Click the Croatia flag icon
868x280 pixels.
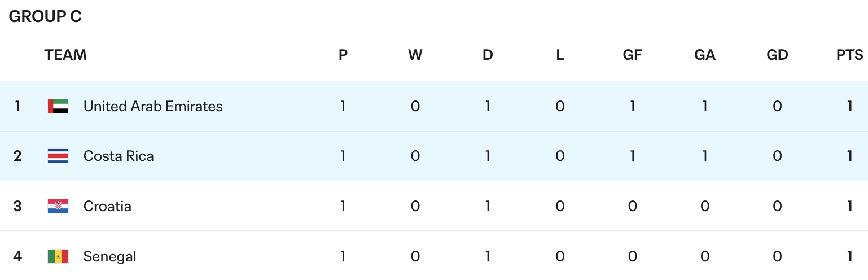pos(58,206)
